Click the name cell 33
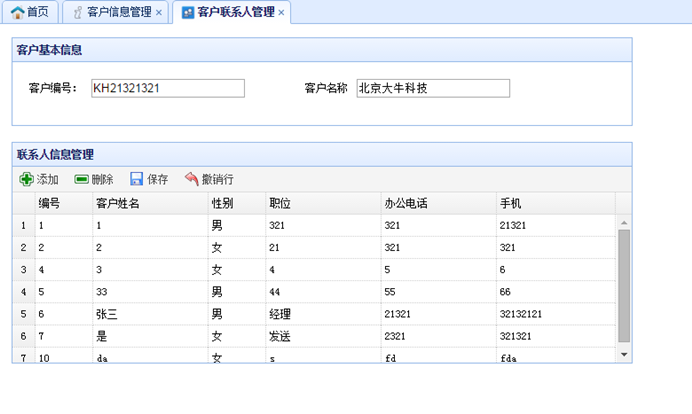This screenshot has width=692, height=414. point(150,292)
